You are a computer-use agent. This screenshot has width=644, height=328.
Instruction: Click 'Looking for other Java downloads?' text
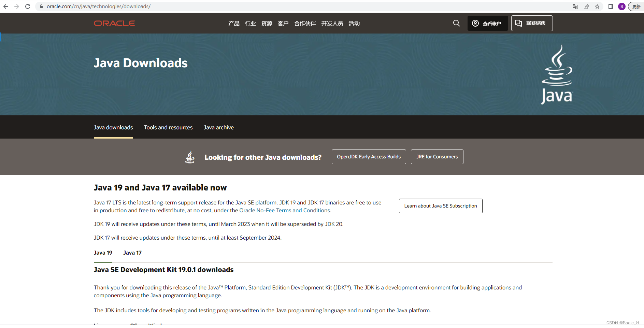pos(263,157)
